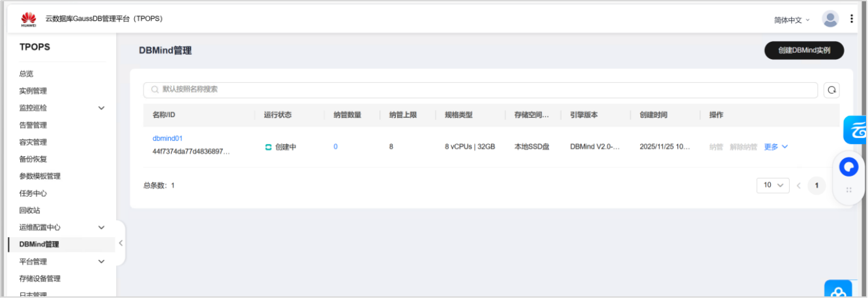Click the 规格类型 column header
Screen dimensions: 868x299
tap(458, 115)
